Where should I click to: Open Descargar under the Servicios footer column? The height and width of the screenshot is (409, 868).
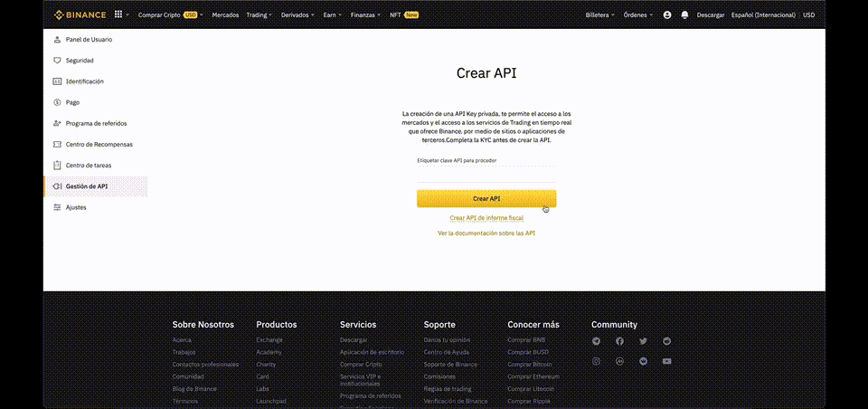(354, 339)
